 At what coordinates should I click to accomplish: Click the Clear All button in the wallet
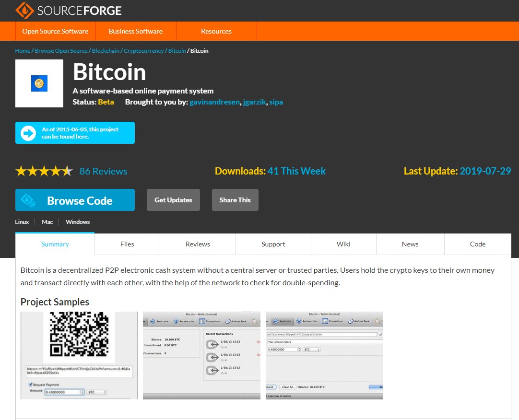(x=287, y=387)
